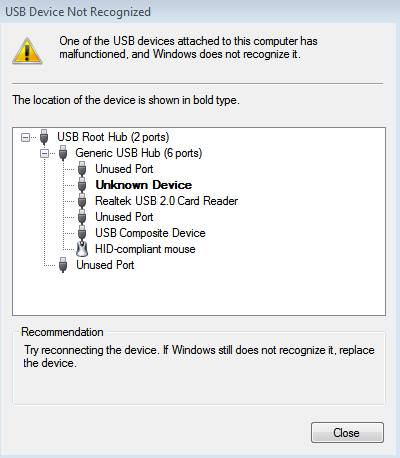Collapse the Generic USB Hub node
Viewport: 400px width, 458px height.
(44, 153)
